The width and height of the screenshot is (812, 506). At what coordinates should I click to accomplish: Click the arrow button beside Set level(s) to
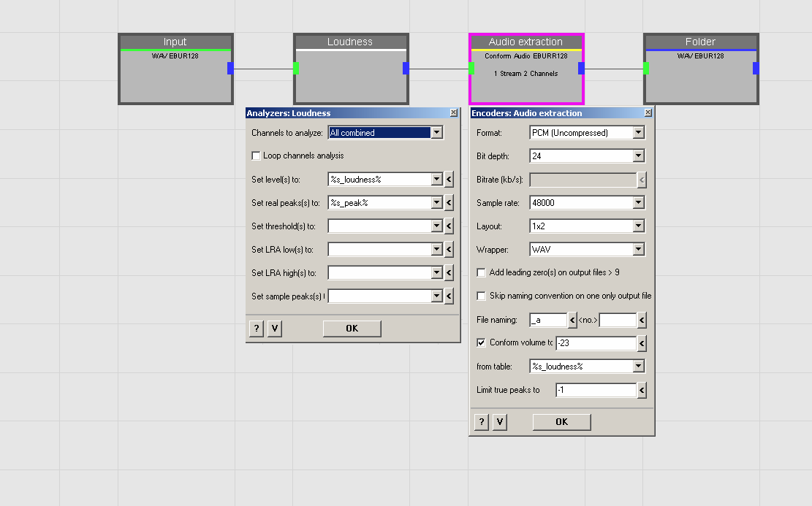(x=449, y=180)
